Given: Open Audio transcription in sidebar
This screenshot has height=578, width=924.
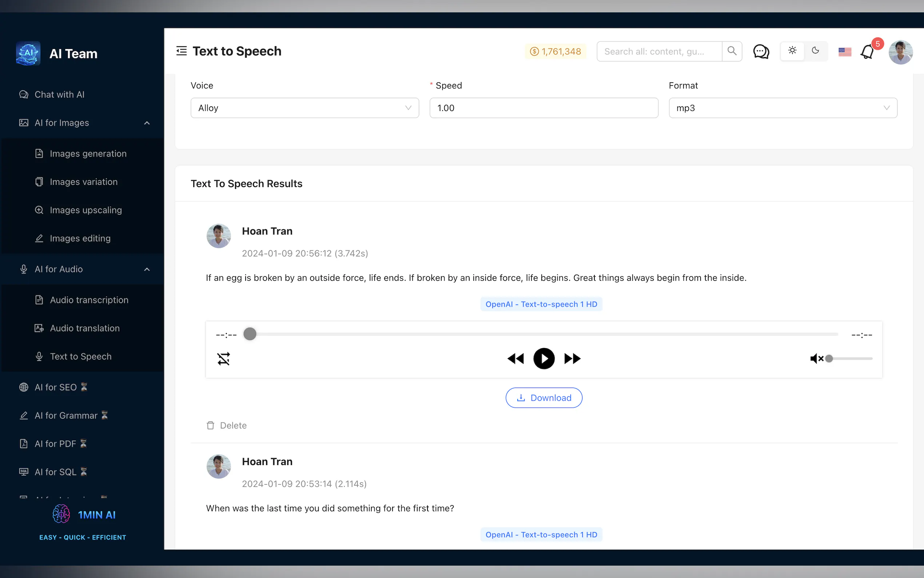Looking at the screenshot, I should pos(89,300).
